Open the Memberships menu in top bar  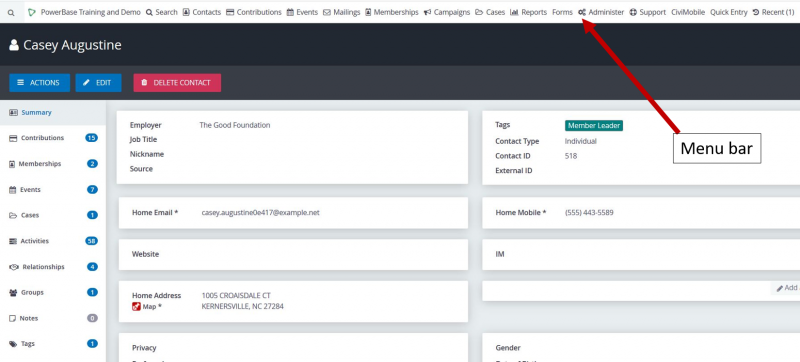click(392, 12)
